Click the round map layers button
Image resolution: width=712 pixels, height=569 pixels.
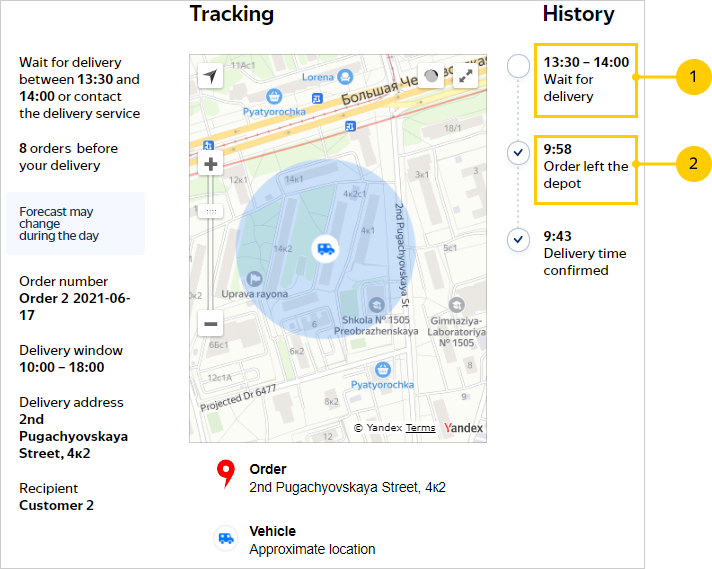[x=430, y=77]
